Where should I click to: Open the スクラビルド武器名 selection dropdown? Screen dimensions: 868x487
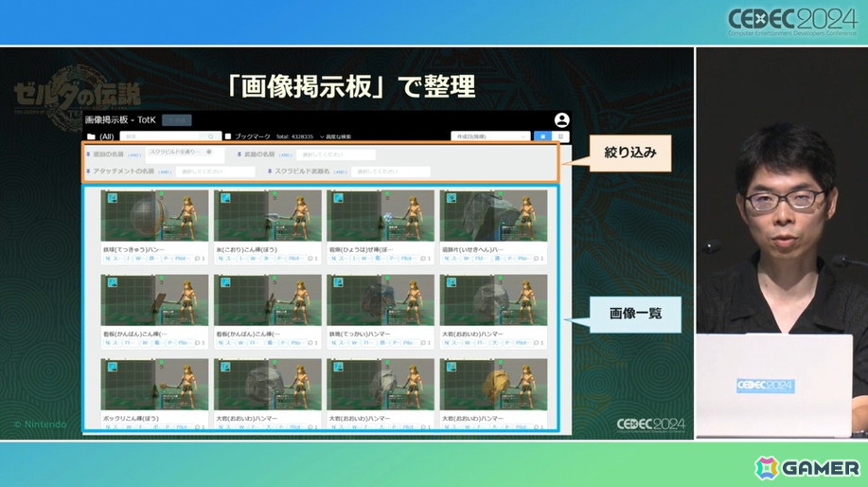391,172
